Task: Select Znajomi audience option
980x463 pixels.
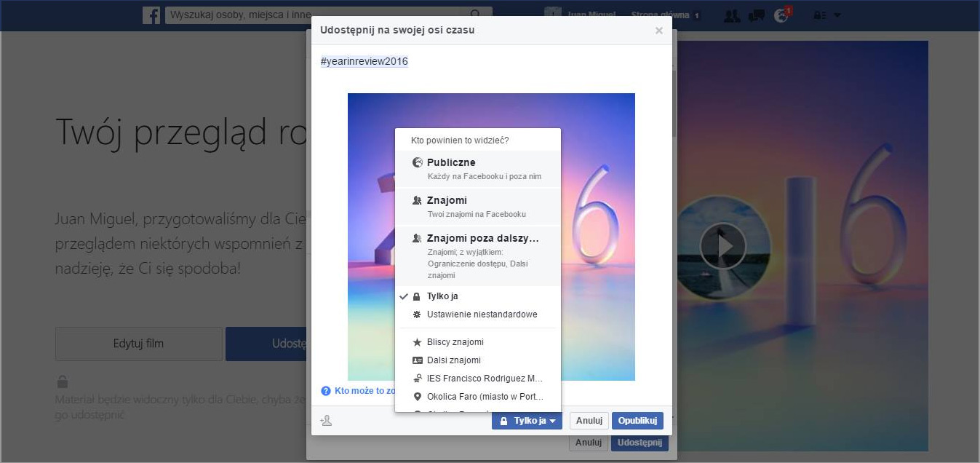Action: (478, 207)
